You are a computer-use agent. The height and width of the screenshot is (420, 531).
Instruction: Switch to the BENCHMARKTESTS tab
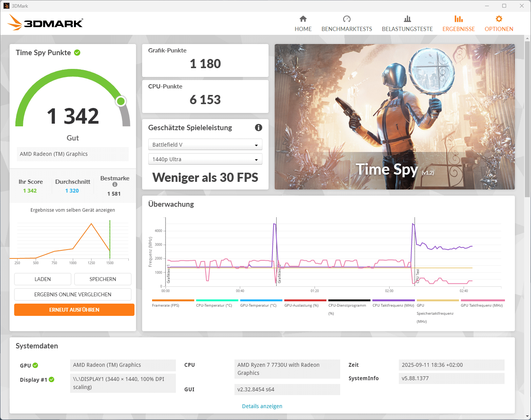(x=347, y=29)
